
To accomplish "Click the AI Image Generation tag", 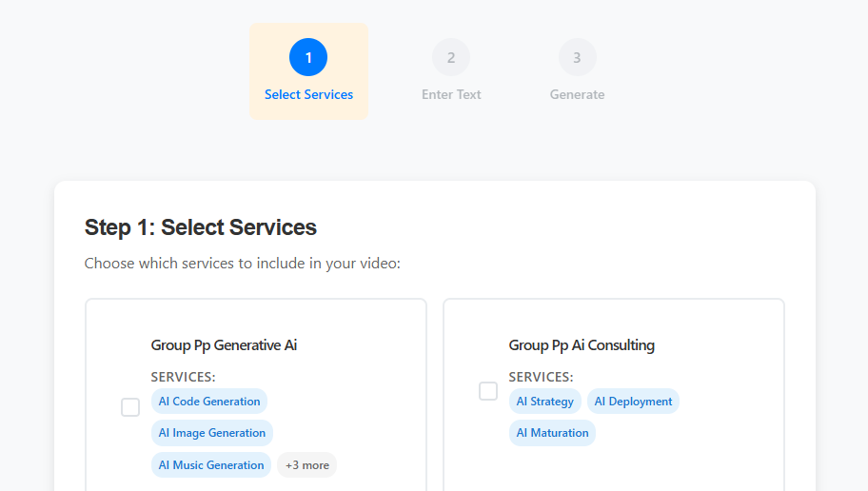I will pos(212,433).
